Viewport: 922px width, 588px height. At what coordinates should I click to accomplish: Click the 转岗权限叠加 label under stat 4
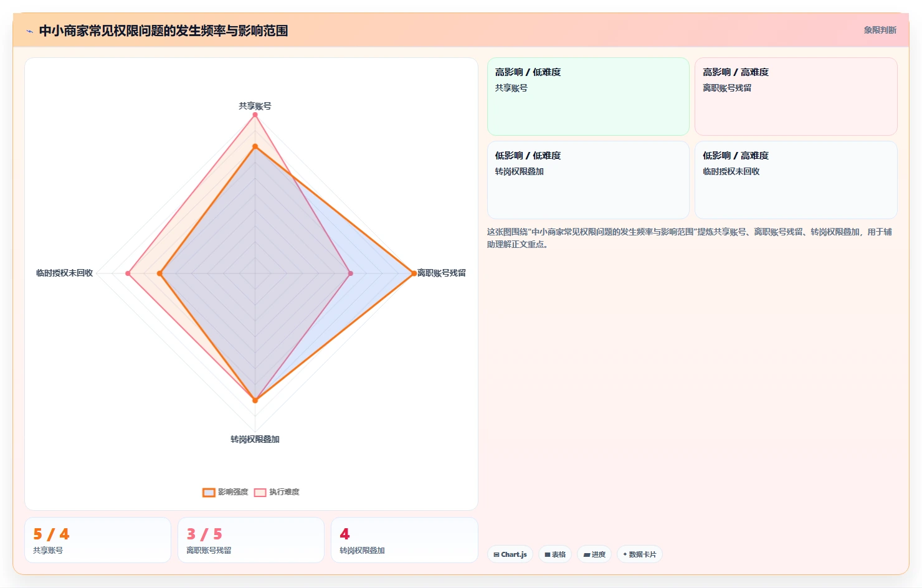(362, 551)
